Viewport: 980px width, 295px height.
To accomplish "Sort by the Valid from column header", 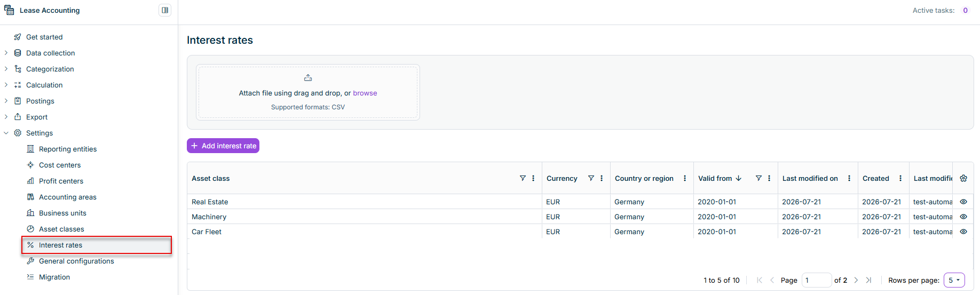I will click(715, 178).
